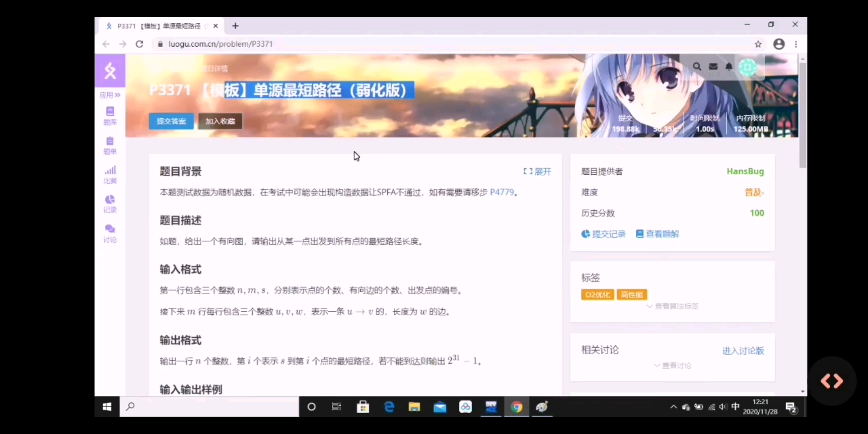This screenshot has width=868, height=434.
Task: Open the 题库 section in sidebar
Action: [109, 116]
